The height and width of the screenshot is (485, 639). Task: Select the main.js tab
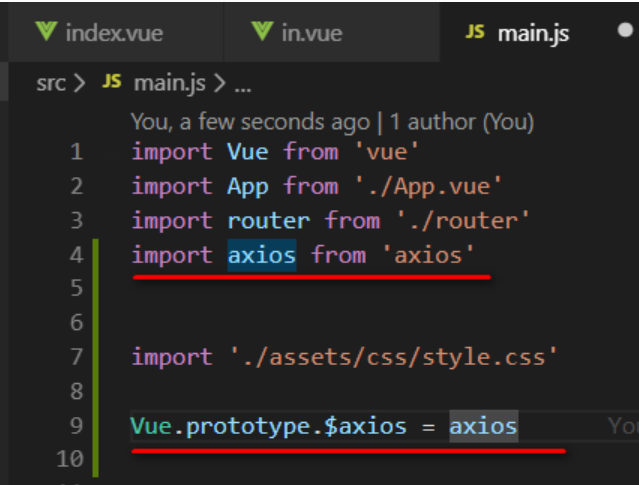(x=531, y=33)
